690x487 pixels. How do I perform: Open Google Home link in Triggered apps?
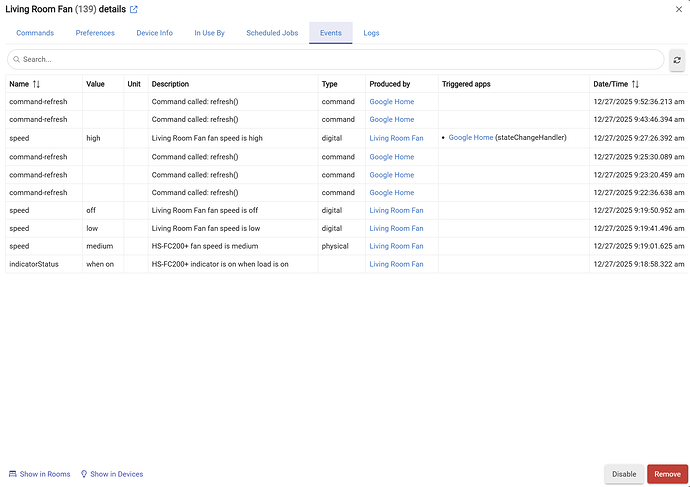coord(470,138)
